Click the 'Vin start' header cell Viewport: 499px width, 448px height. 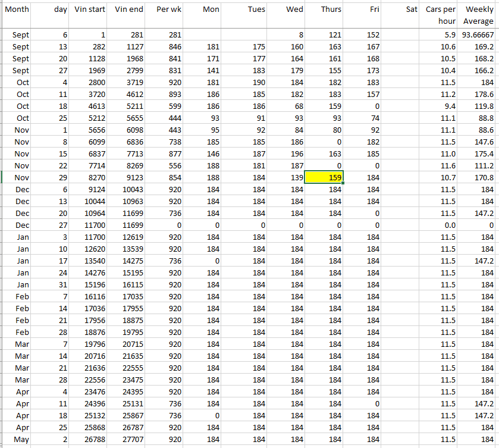pyautogui.click(x=89, y=10)
